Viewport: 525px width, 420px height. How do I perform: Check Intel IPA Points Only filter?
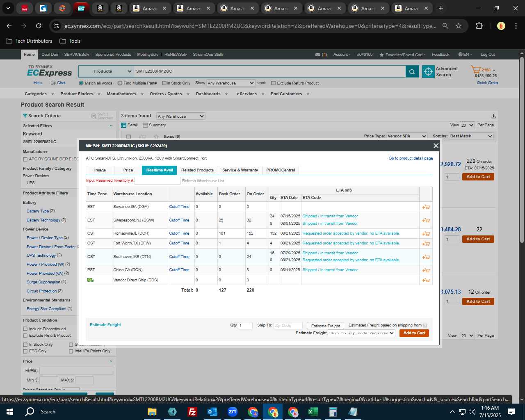coord(71,351)
